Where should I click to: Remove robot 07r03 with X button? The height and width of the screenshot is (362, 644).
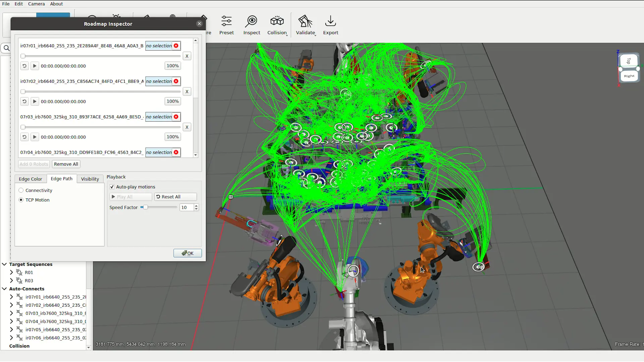(x=187, y=127)
